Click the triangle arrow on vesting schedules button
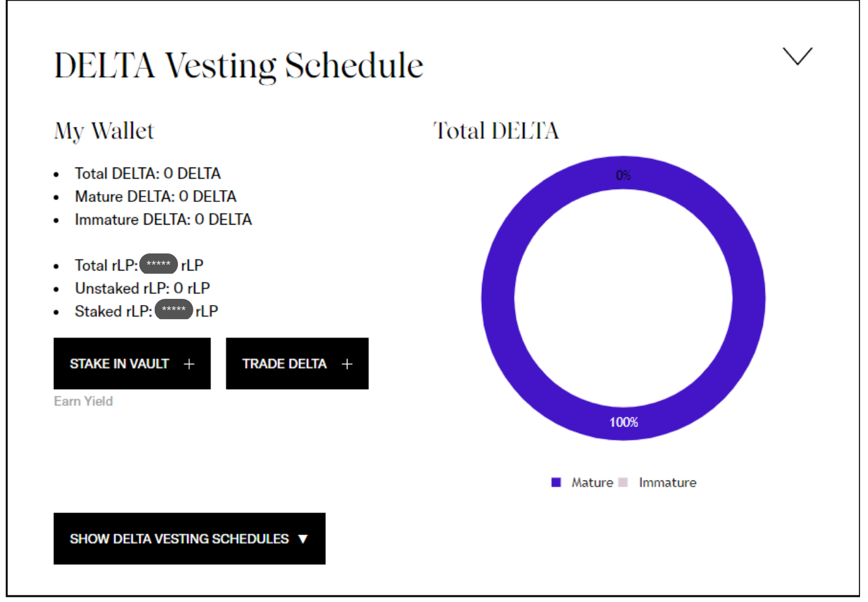Screen dimensions: 868x602 coord(303,539)
